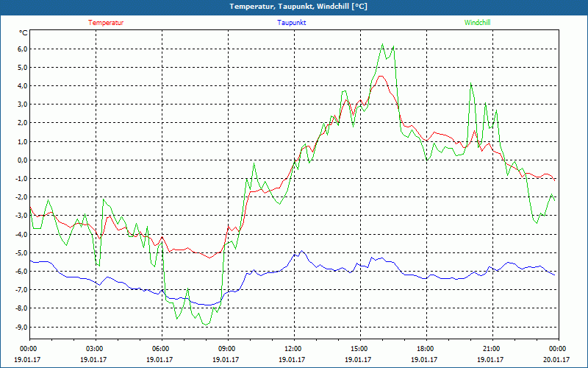Click the -9,0 y-axis label

(x=21, y=327)
